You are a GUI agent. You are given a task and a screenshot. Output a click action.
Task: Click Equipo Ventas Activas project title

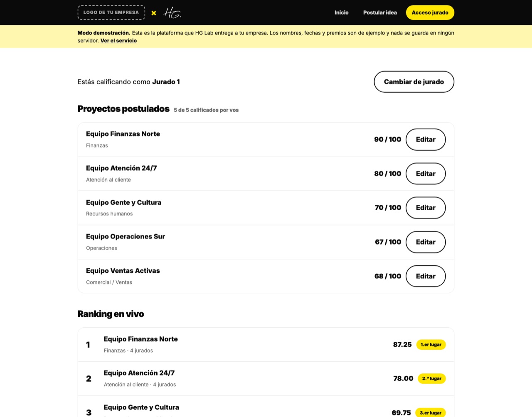(123, 271)
